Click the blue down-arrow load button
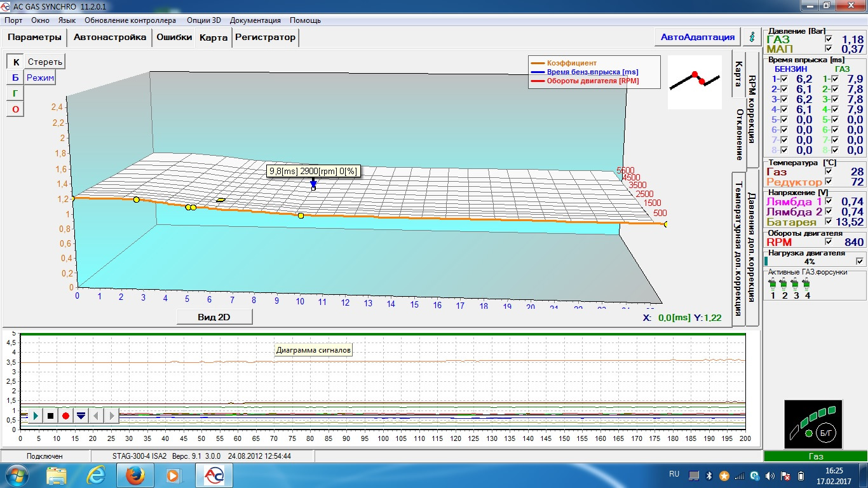The width and height of the screenshot is (868, 488). point(81,416)
